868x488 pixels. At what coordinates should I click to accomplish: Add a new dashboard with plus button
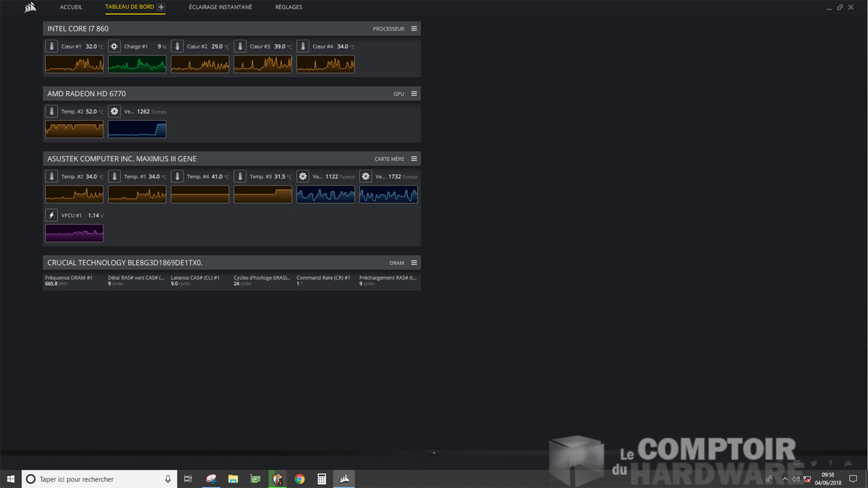click(161, 7)
